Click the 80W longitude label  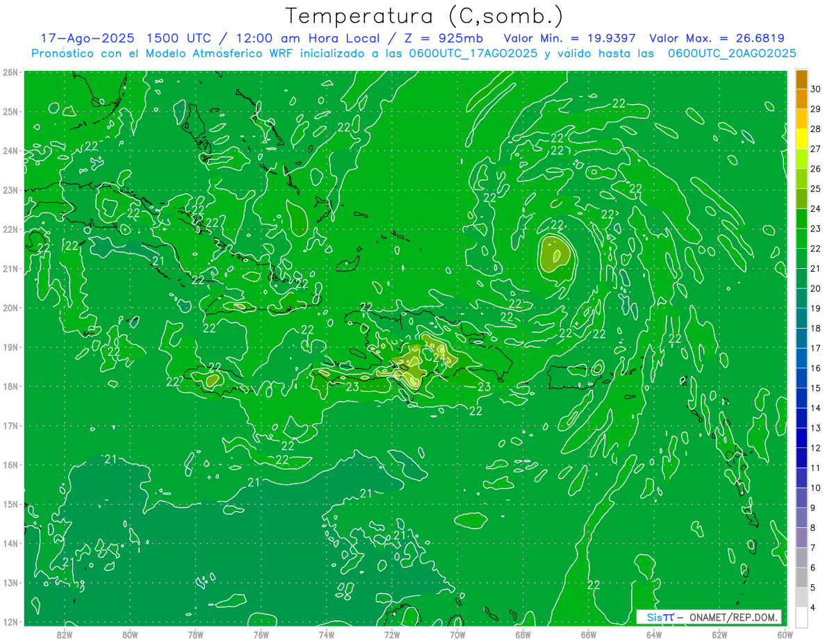pos(129,634)
